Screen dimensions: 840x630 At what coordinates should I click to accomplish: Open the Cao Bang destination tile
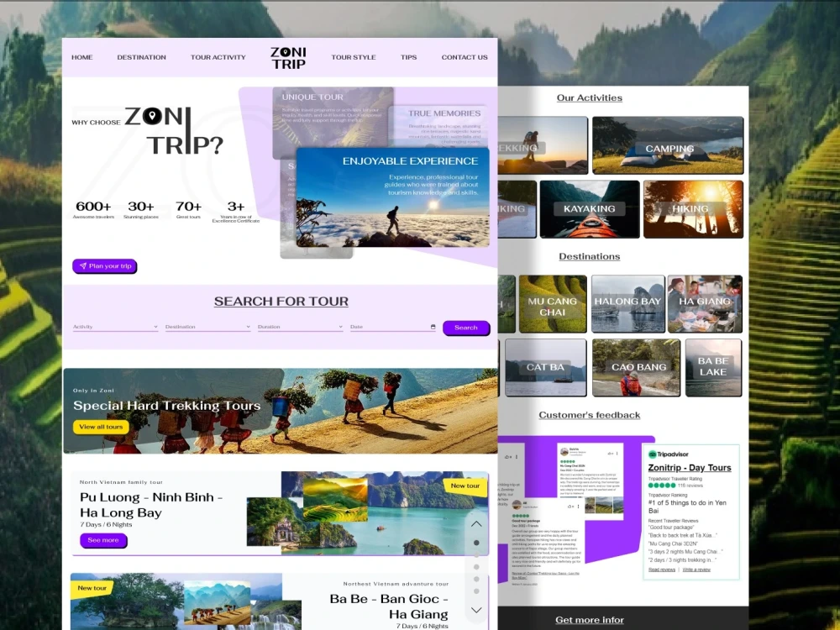click(x=637, y=368)
